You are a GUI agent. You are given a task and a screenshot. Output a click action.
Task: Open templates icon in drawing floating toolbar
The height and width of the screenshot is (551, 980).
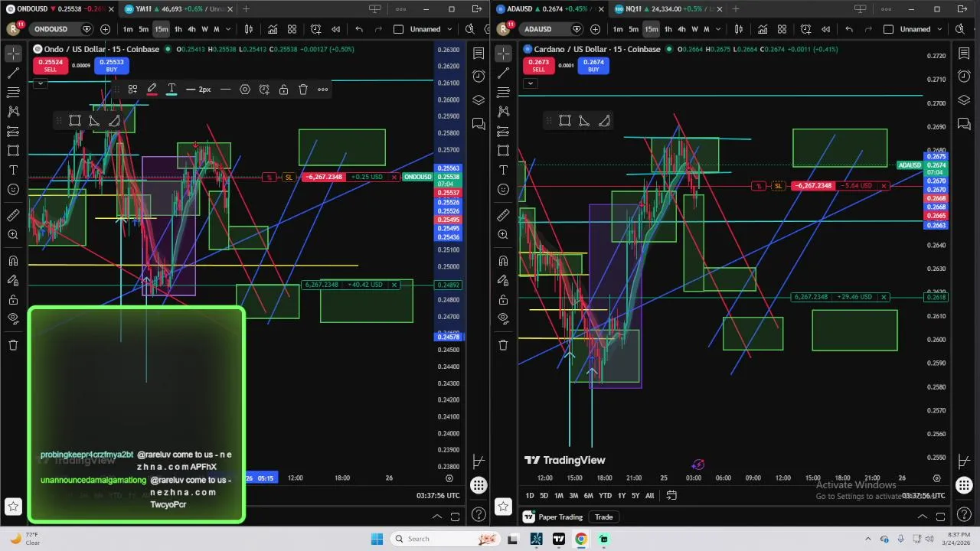(132, 90)
